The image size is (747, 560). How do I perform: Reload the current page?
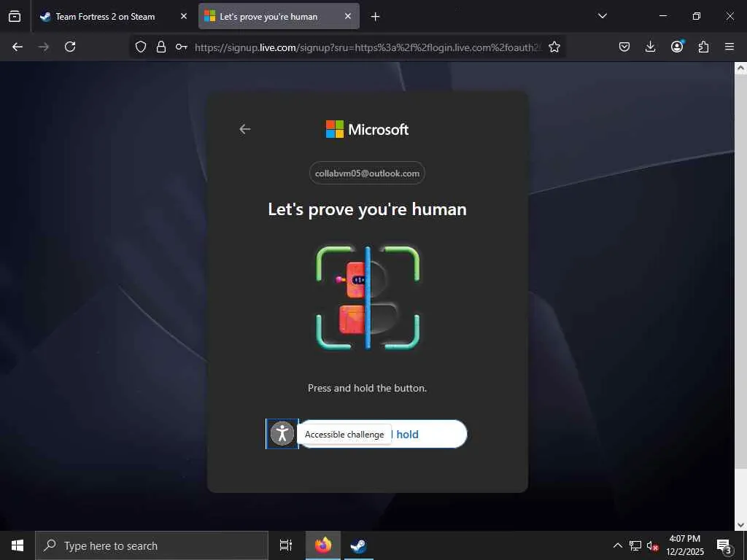[x=70, y=47]
